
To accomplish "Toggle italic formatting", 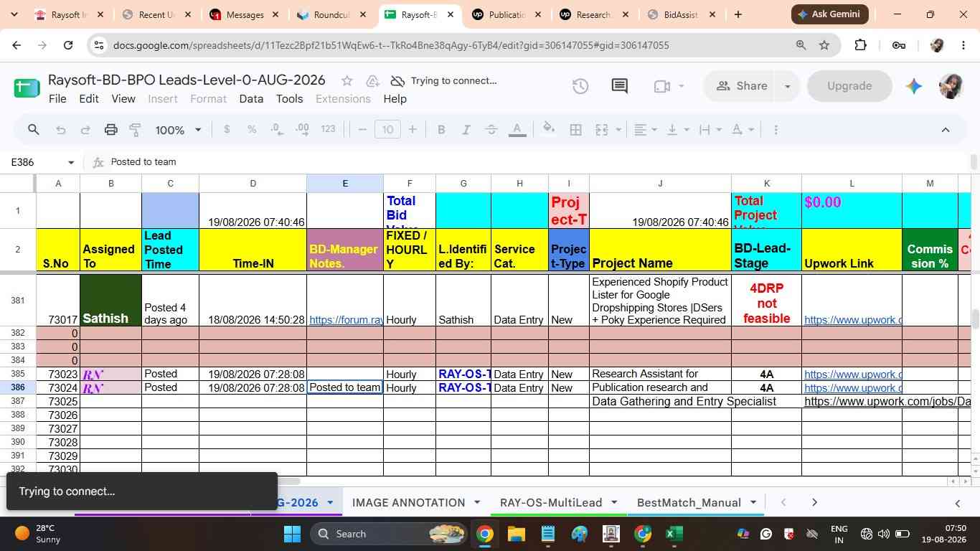I will pos(466,130).
